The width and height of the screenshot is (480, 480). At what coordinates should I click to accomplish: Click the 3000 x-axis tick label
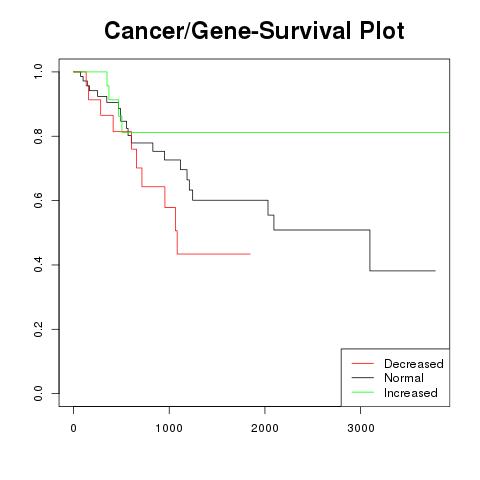pyautogui.click(x=361, y=428)
